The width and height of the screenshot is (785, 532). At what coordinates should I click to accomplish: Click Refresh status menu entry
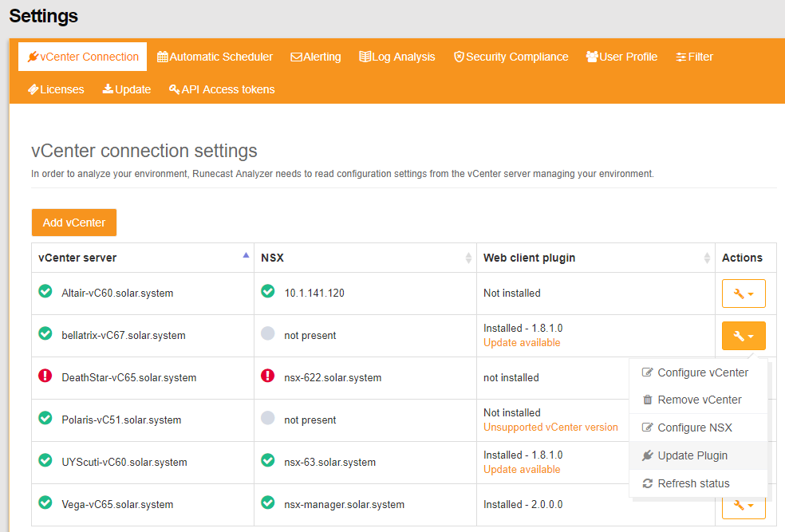pos(698,483)
